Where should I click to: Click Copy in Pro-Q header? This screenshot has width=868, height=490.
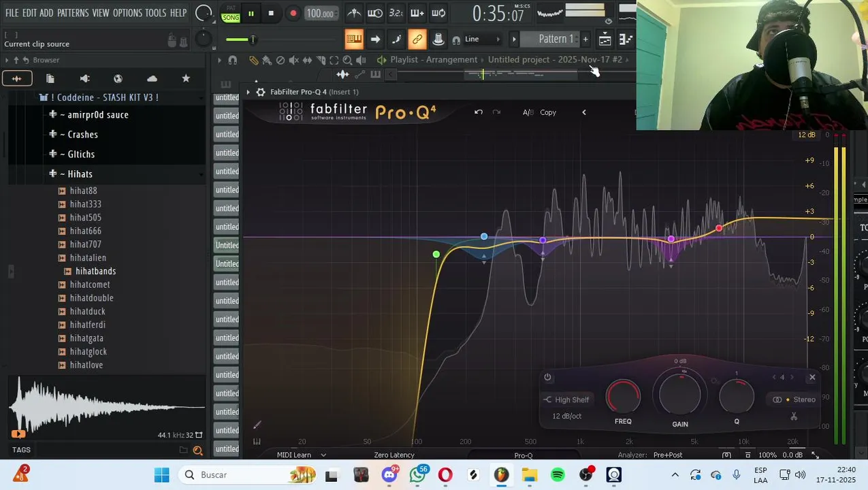548,112
